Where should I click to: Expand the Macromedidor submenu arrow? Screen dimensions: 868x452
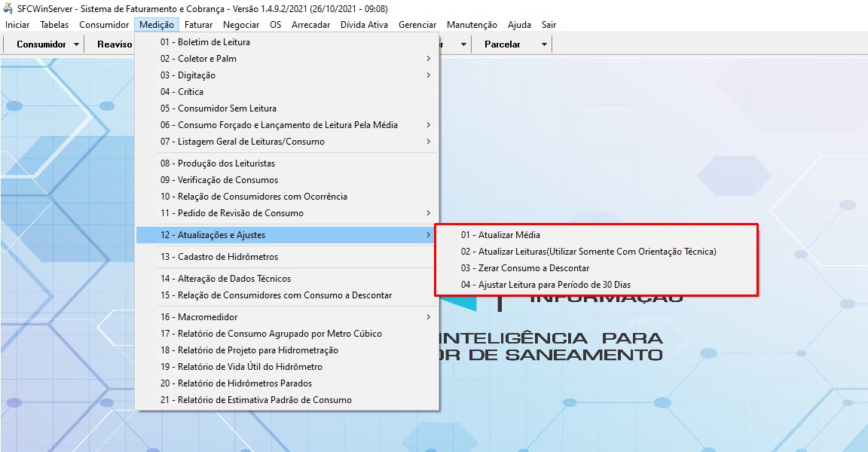(x=428, y=317)
